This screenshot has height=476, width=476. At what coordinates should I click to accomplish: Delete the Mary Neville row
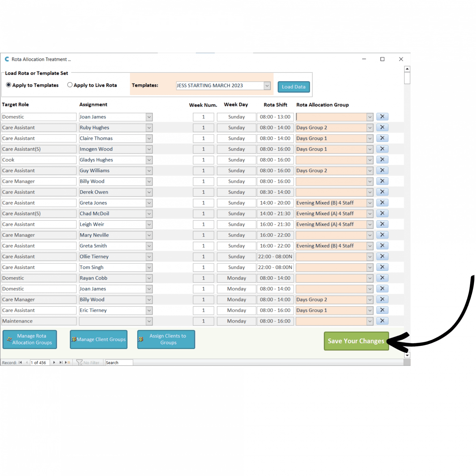point(382,235)
